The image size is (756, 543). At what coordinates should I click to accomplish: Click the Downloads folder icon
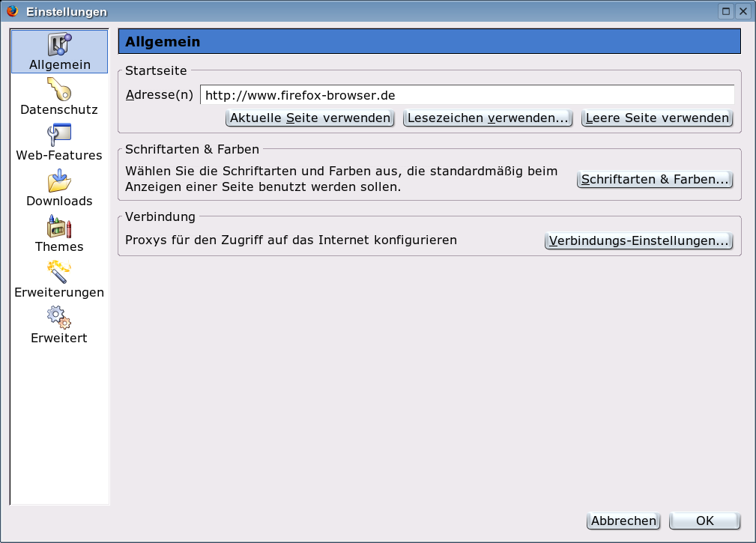(x=59, y=181)
